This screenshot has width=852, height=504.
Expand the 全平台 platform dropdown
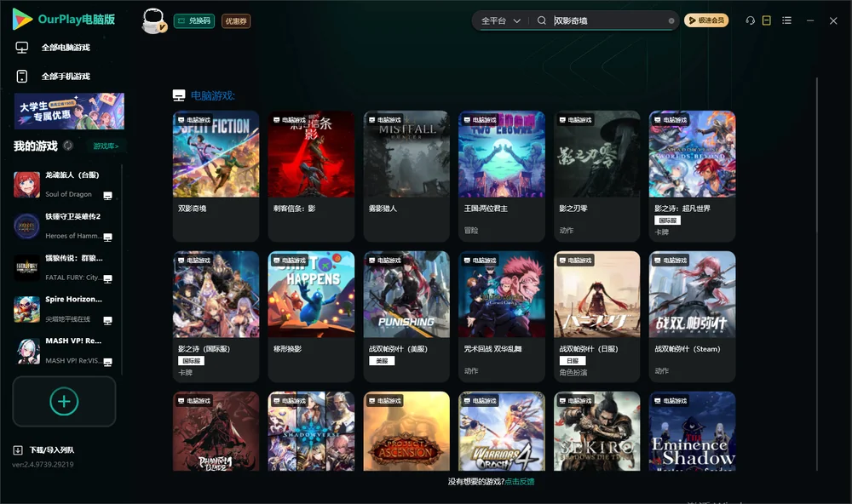[500, 20]
